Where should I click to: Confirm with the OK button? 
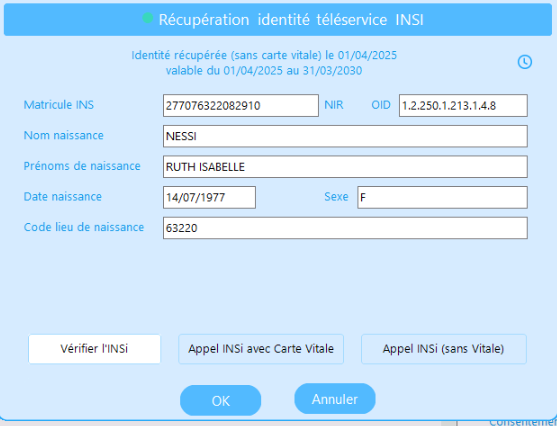221,401
